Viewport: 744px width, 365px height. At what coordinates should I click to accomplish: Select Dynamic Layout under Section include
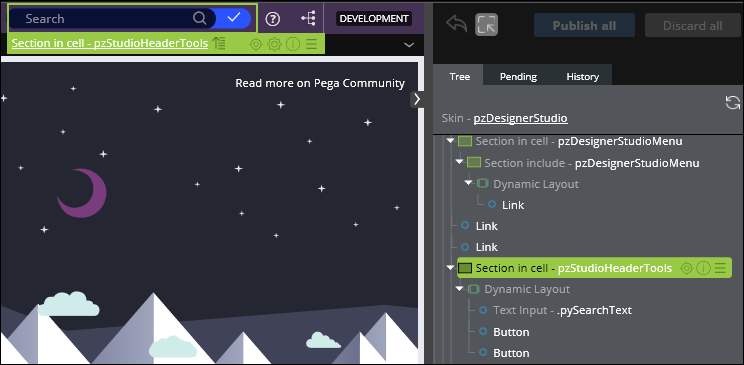tap(536, 184)
